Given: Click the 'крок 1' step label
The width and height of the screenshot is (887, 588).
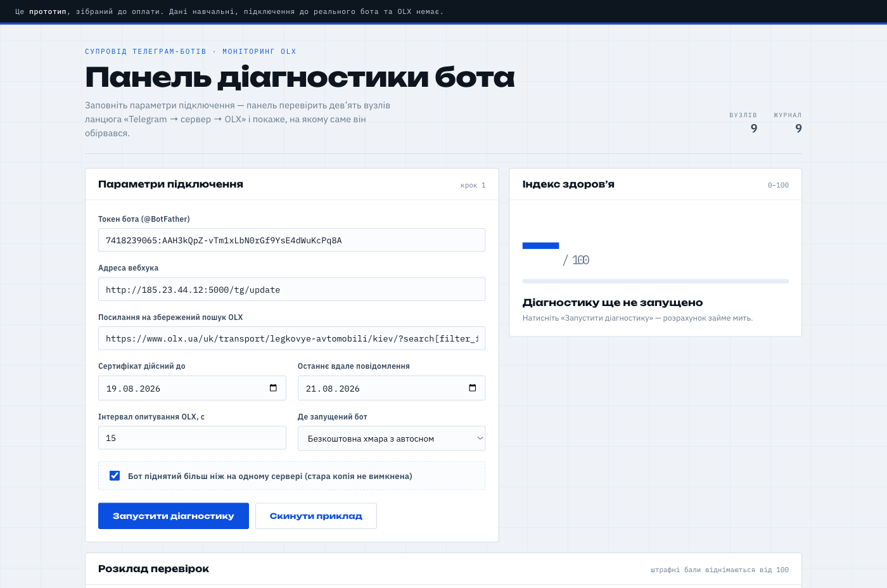Looking at the screenshot, I should (473, 186).
